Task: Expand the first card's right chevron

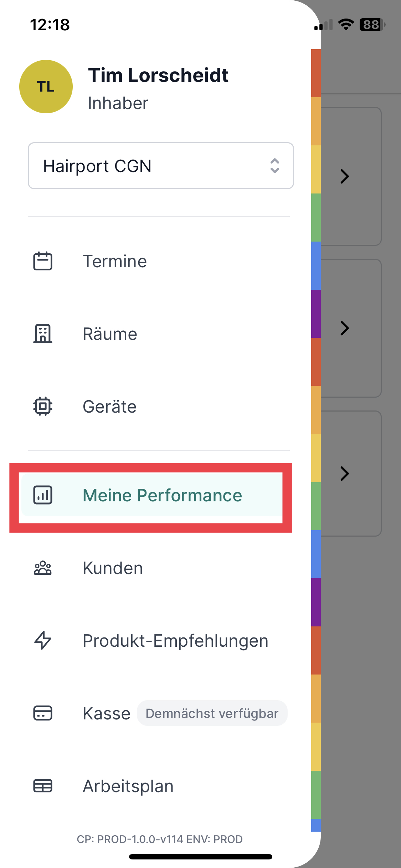Action: click(344, 176)
